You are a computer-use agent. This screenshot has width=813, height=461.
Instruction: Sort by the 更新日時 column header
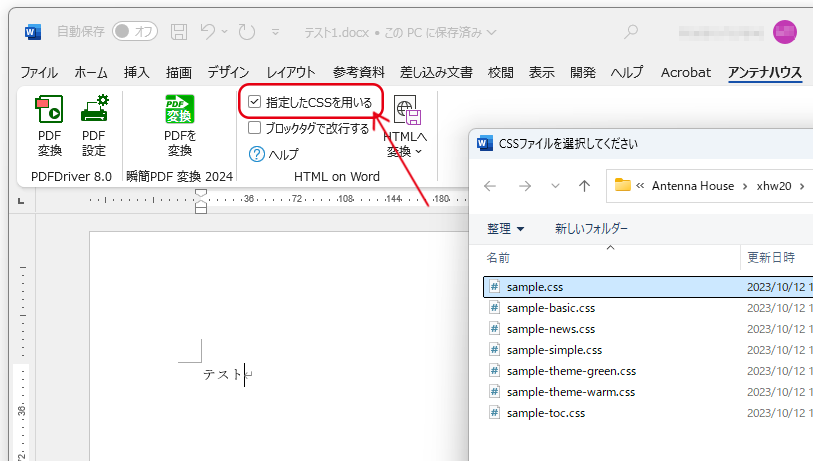pos(771,257)
